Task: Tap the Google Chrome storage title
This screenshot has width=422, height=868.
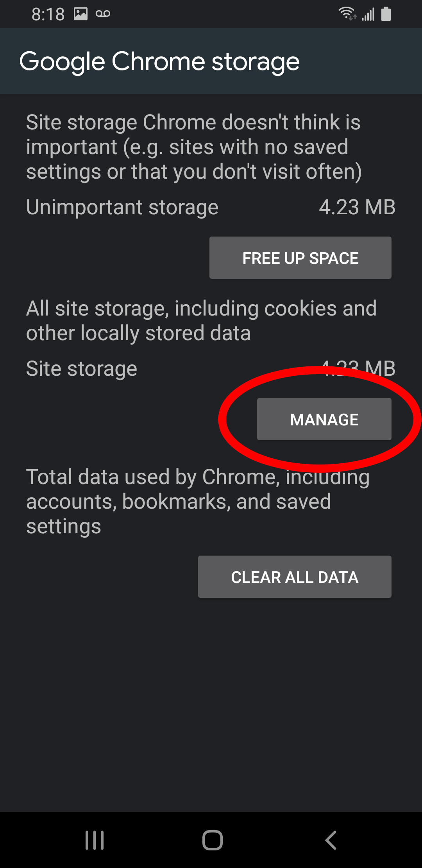Action: [159, 62]
